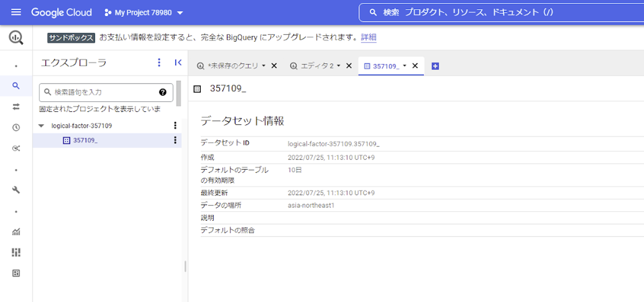Click the 作成 timestamp value
This screenshot has height=302, width=644.
pyautogui.click(x=331, y=158)
